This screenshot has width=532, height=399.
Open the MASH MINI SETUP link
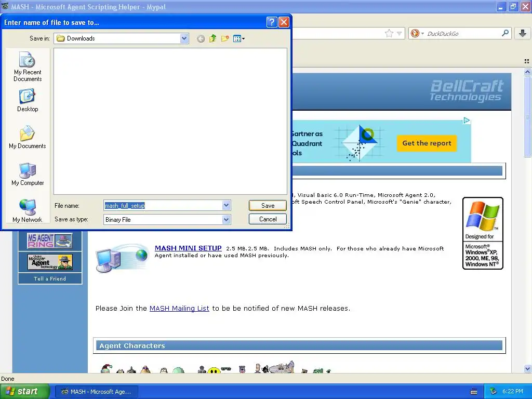coord(188,248)
